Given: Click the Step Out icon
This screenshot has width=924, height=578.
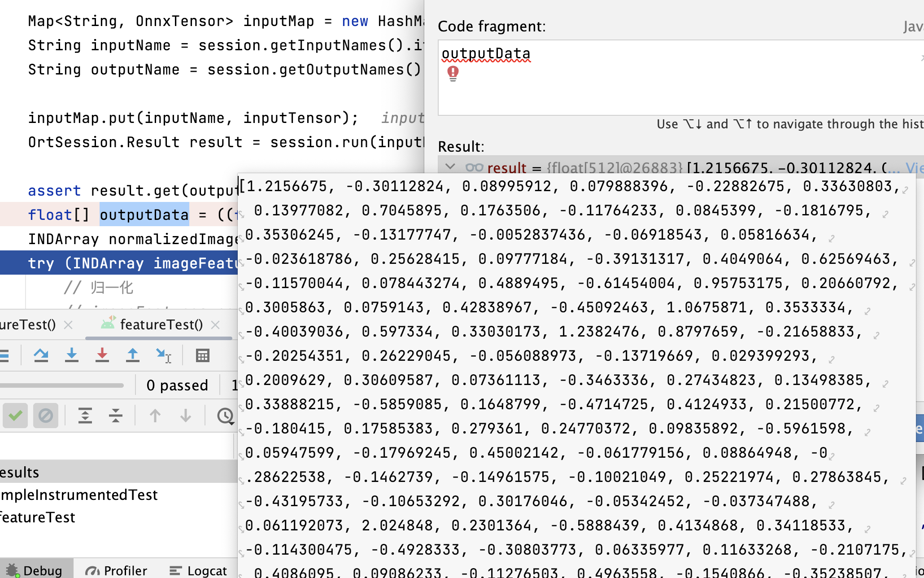Looking at the screenshot, I should 132,355.
